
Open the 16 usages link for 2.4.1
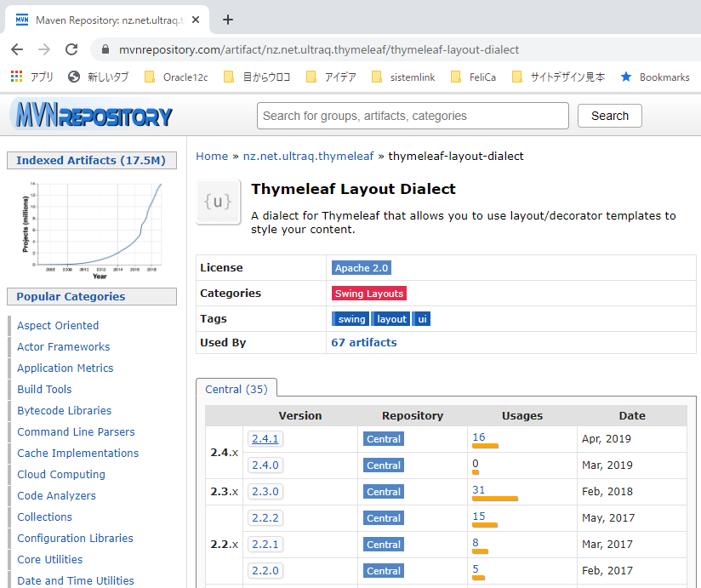coord(479,437)
